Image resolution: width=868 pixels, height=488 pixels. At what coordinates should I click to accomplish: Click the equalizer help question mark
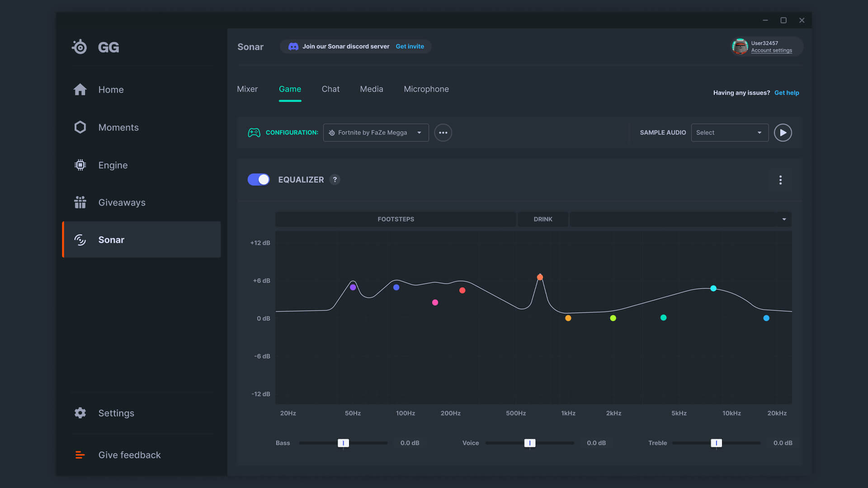coord(335,180)
